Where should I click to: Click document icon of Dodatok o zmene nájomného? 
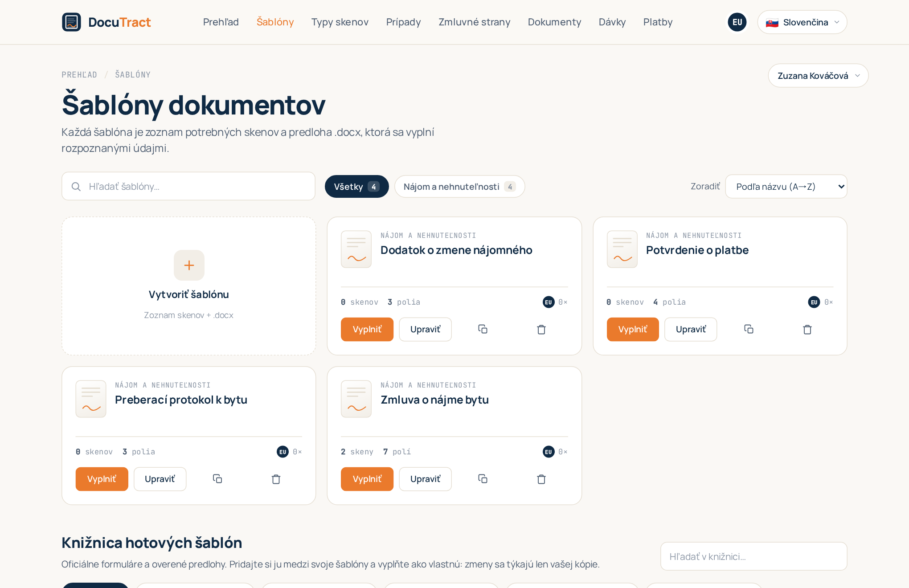tap(356, 249)
